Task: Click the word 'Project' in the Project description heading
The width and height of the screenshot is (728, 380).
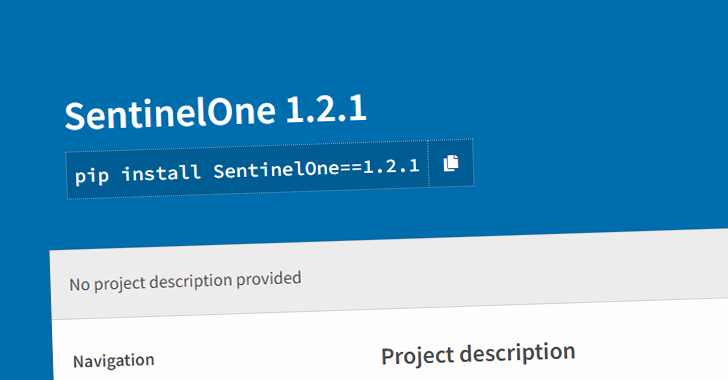Action: click(417, 356)
